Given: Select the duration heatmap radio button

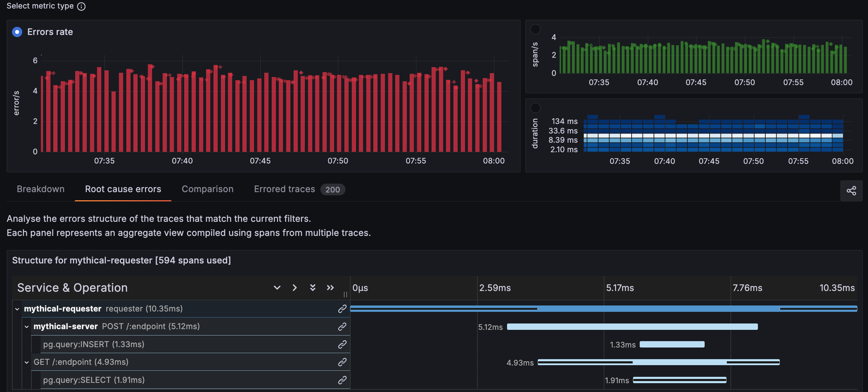Looking at the screenshot, I should [x=536, y=108].
